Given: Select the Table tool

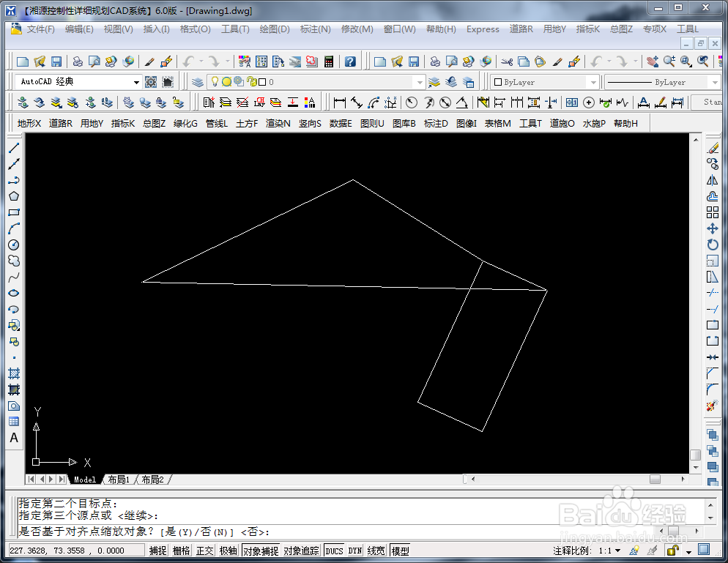Looking at the screenshot, I should click(14, 422).
